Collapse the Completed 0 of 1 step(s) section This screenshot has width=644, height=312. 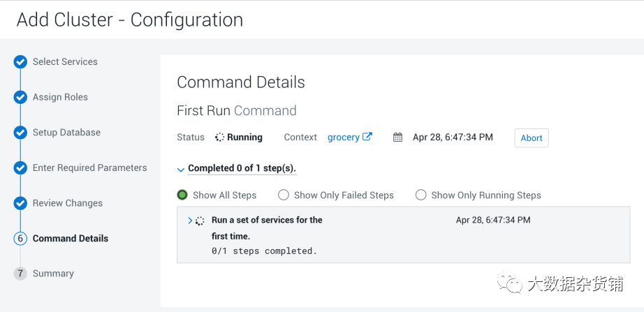(x=181, y=169)
